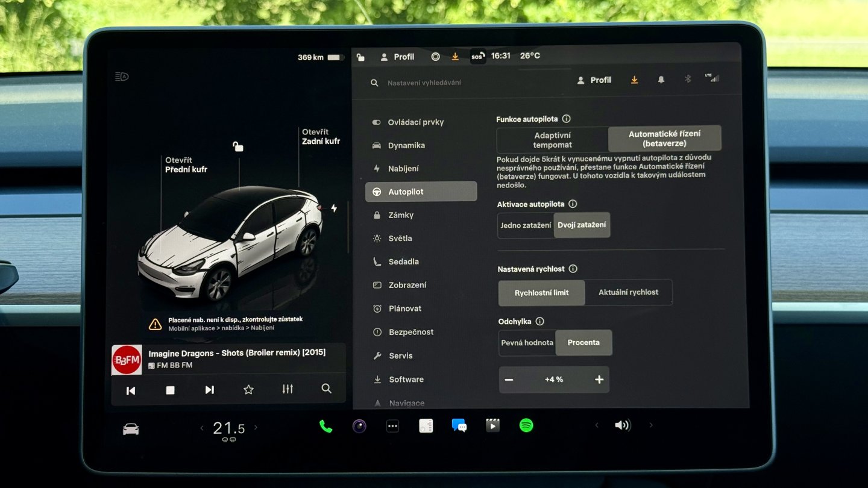Tap Otevřít Přední kufr
This screenshot has height=488, width=868.
click(x=186, y=165)
